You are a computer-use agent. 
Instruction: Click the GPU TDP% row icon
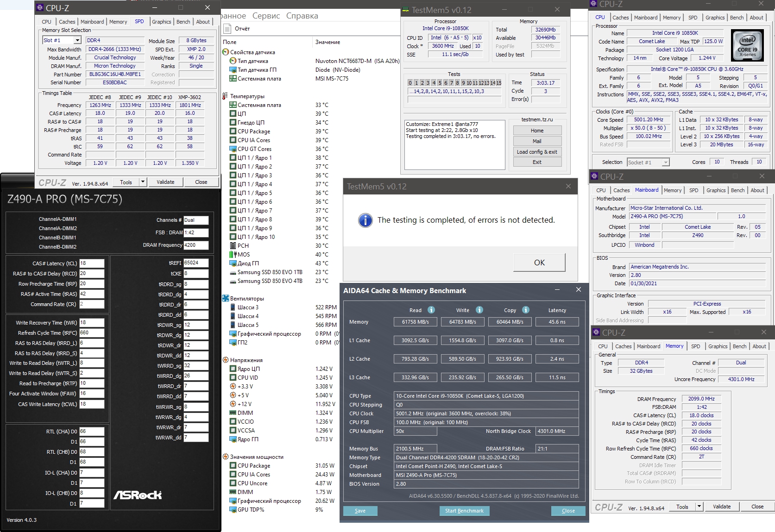233,510
